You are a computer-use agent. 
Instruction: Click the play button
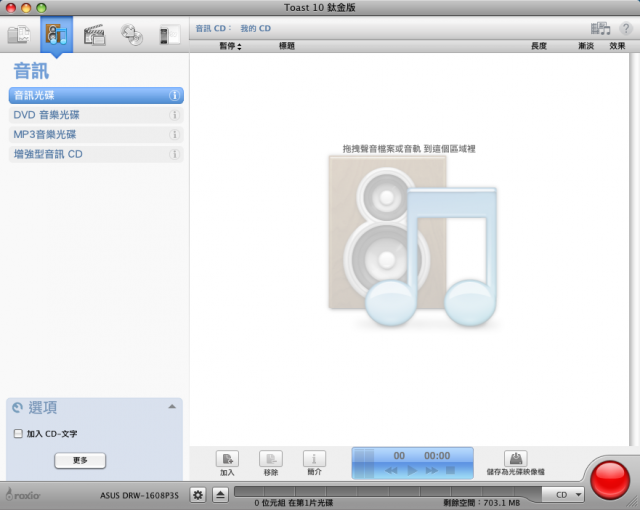click(x=412, y=470)
